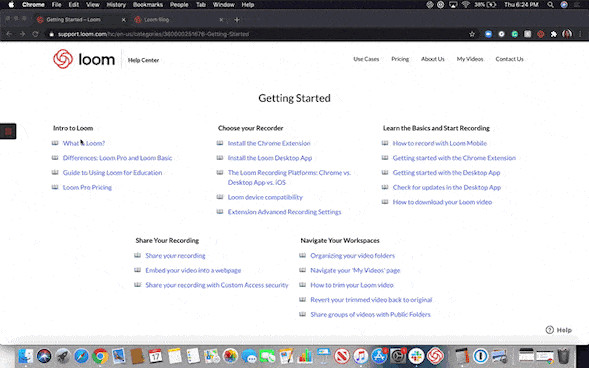This screenshot has height=368, width=589.
Task: Open the Bookmarks menu
Action: pyautogui.click(x=148, y=5)
